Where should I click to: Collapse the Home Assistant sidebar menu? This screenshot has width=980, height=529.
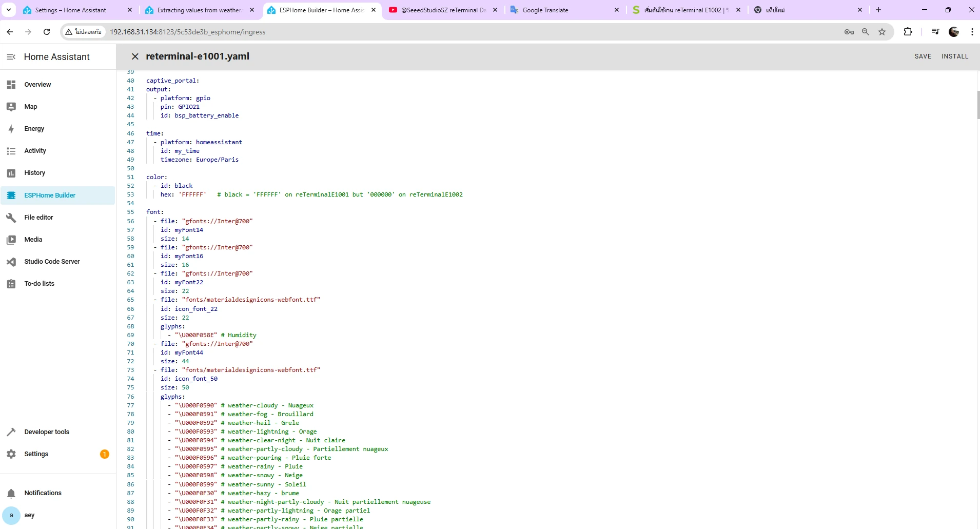[x=11, y=57]
